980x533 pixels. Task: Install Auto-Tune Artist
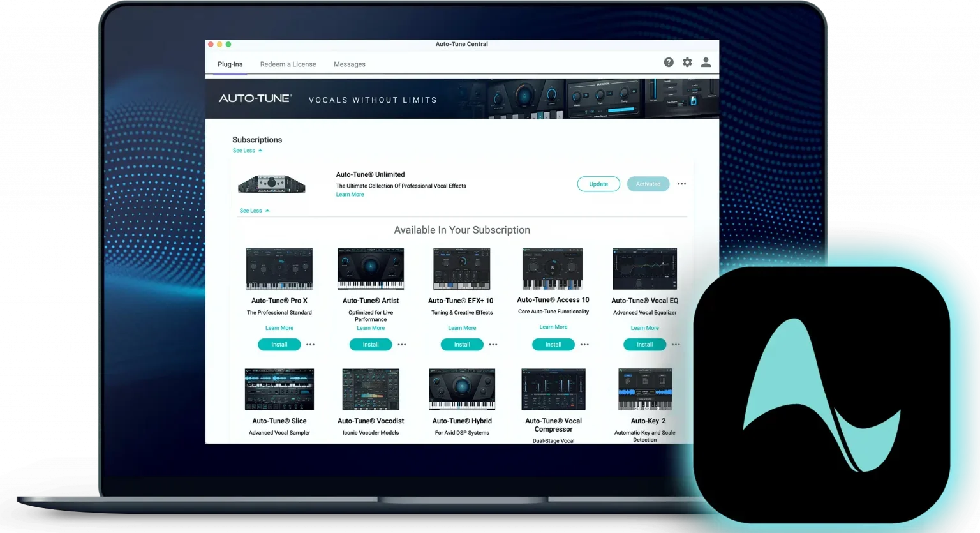371,345
